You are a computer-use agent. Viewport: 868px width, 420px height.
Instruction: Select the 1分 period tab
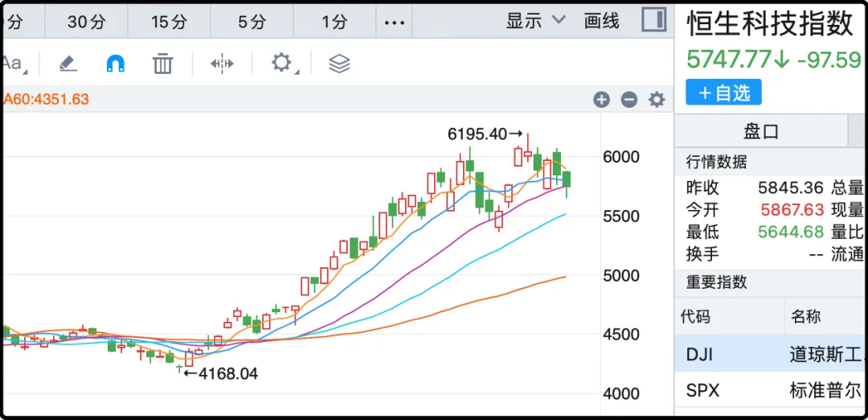[334, 22]
